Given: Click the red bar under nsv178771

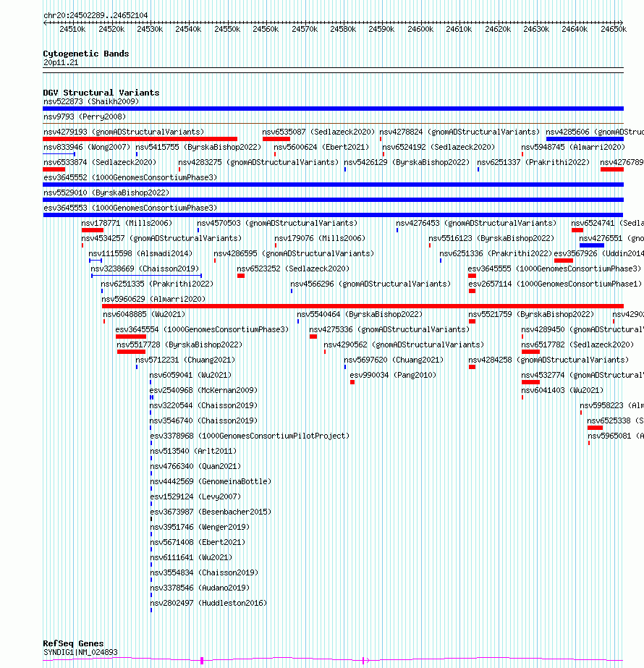Looking at the screenshot, I should [x=93, y=230].
